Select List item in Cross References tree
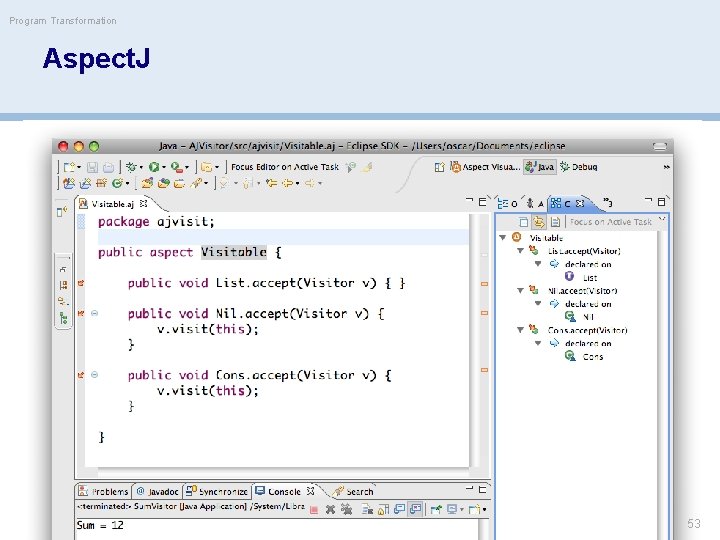Image resolution: width=720 pixels, height=540 pixels. click(x=590, y=278)
